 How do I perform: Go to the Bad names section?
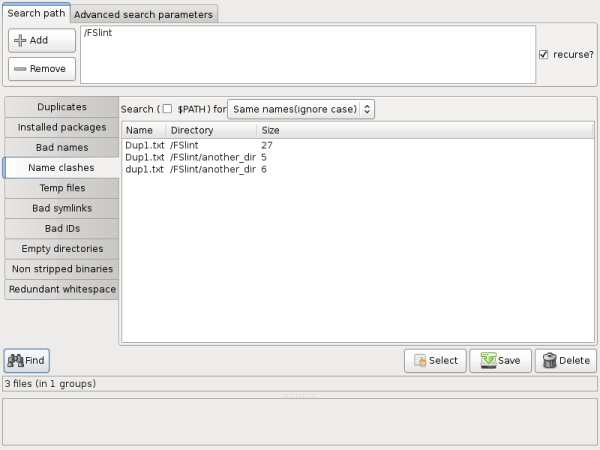click(61, 148)
